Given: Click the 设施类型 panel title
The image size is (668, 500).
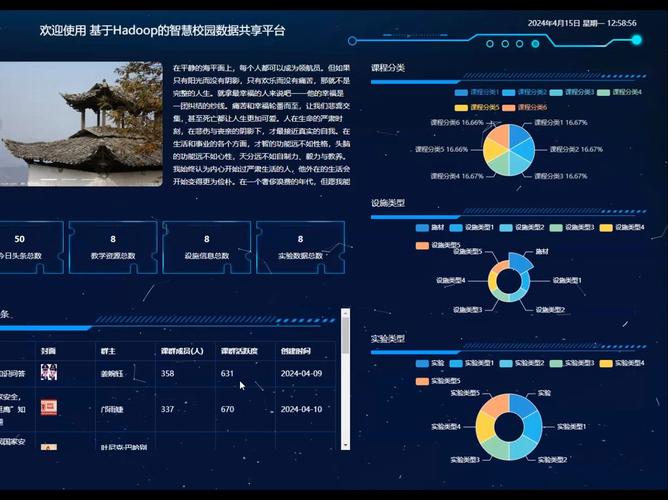Looking at the screenshot, I should (388, 203).
